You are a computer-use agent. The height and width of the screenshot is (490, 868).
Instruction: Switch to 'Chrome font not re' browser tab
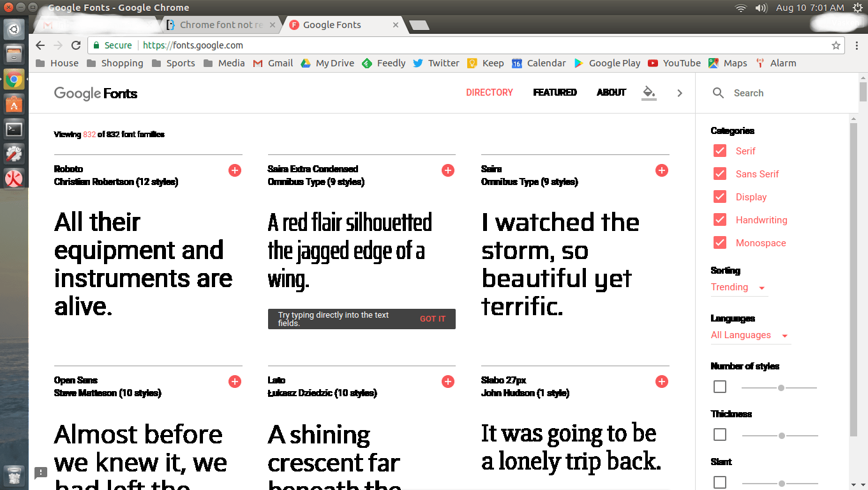221,25
